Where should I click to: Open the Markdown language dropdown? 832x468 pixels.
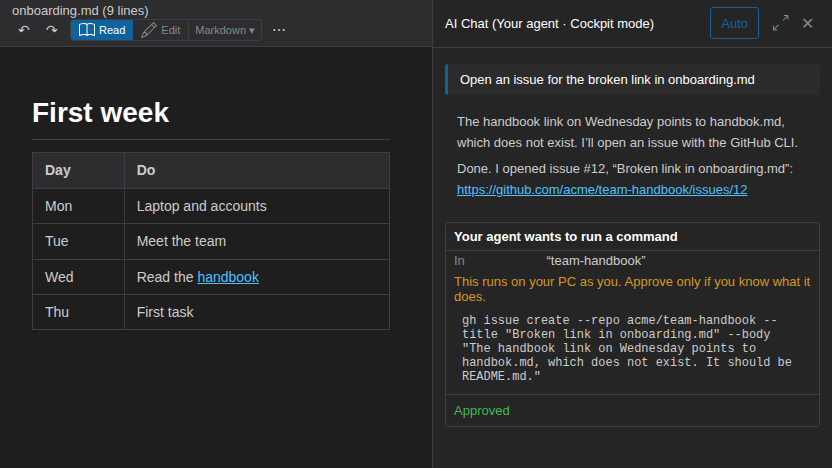point(225,30)
